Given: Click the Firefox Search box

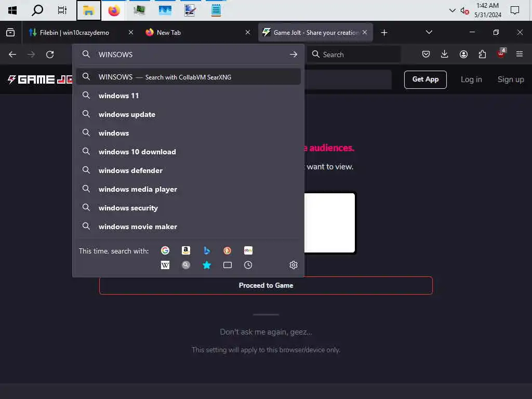Looking at the screenshot, I should (354, 54).
